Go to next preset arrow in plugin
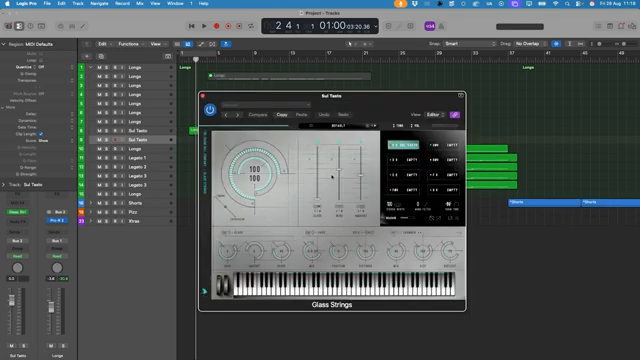The image size is (640, 360). click(x=238, y=115)
